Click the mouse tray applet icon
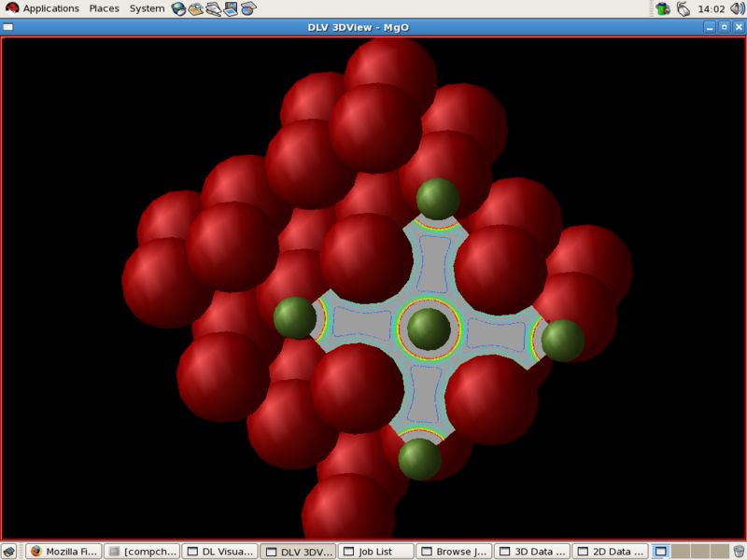The width and height of the screenshot is (747, 560). (x=684, y=8)
